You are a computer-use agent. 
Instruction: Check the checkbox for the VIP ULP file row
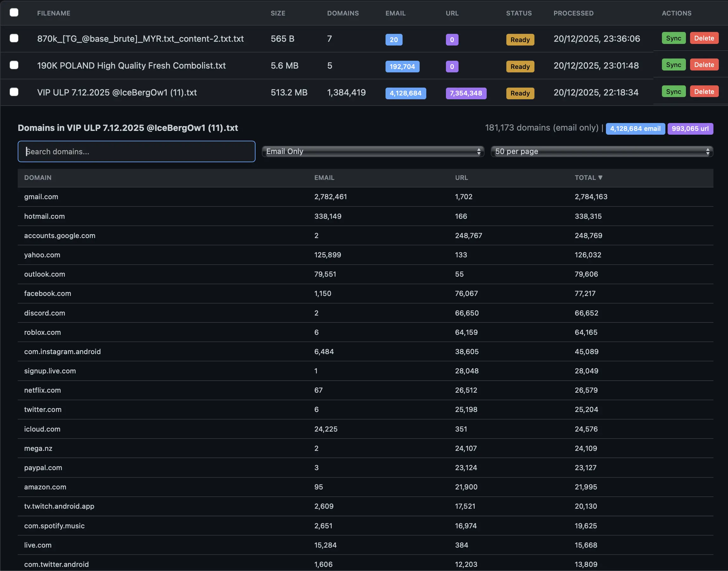pos(14,92)
